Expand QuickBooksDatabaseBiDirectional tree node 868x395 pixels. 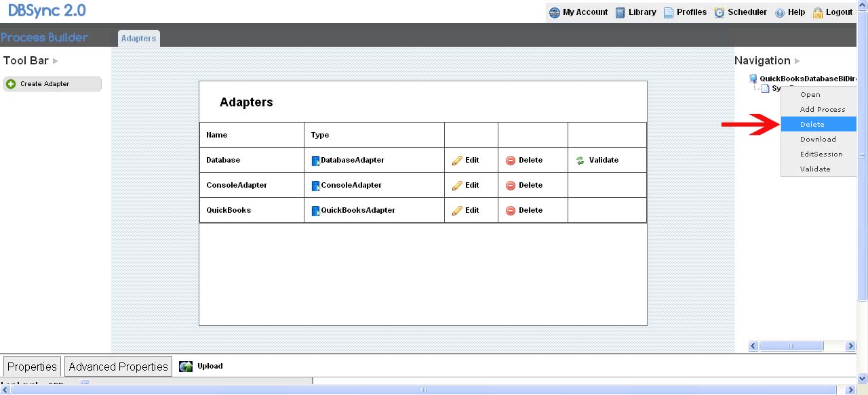(753, 79)
